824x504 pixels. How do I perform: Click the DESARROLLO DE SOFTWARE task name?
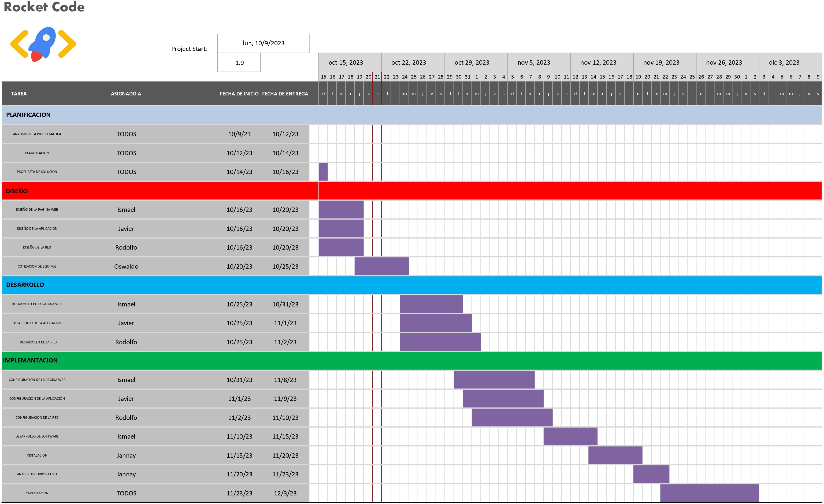[37, 436]
